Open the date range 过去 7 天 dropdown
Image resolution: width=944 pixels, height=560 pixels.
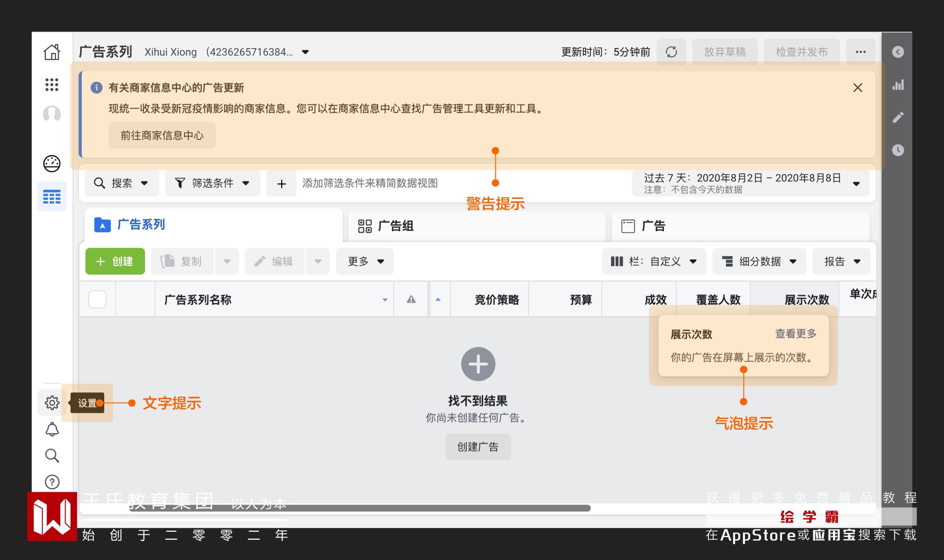(x=750, y=183)
